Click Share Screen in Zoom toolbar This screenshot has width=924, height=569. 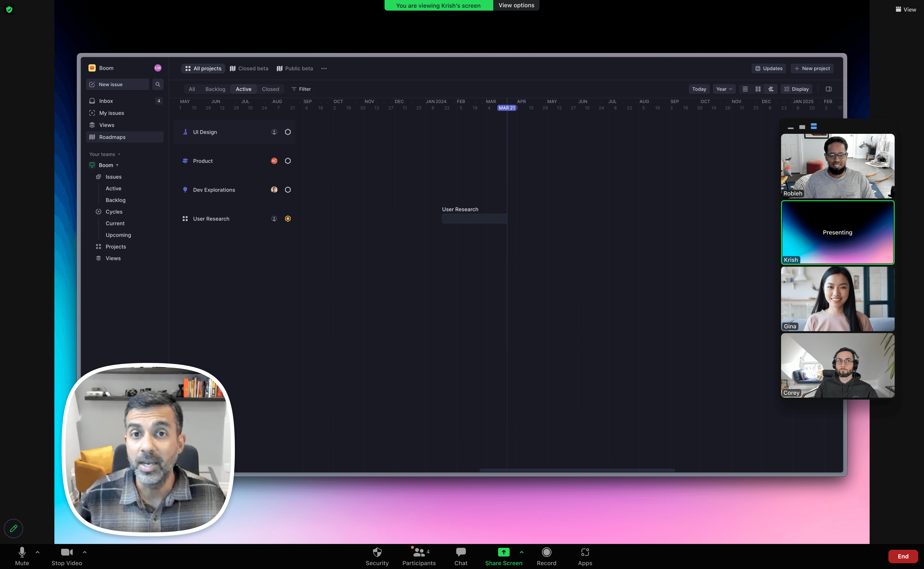tap(503, 556)
